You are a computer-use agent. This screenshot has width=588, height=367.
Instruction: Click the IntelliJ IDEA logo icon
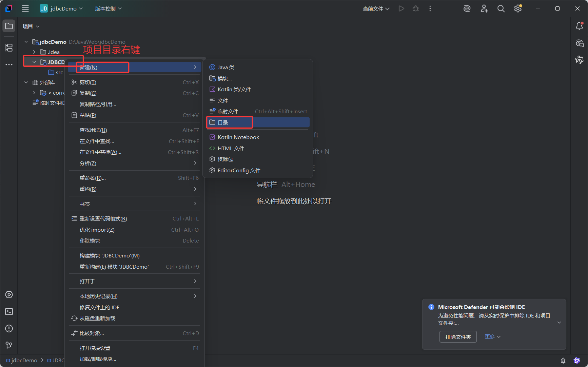click(x=9, y=8)
